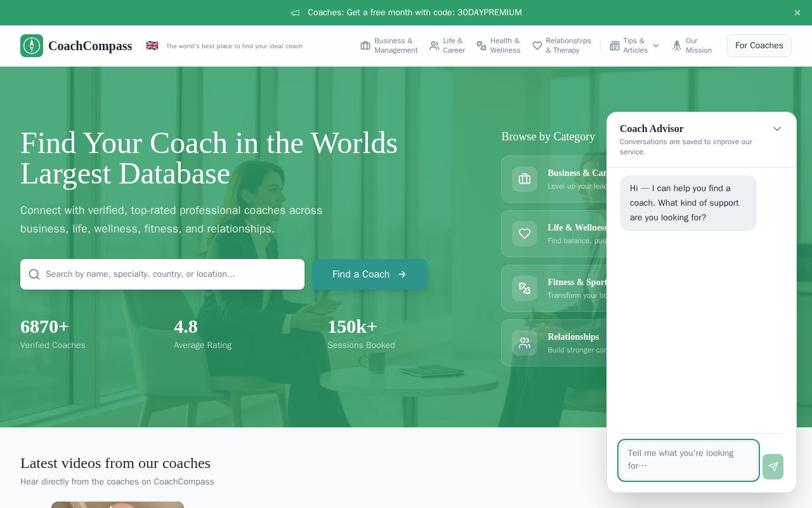Open Business & Management menu item
This screenshot has height=508, width=812.
click(389, 46)
